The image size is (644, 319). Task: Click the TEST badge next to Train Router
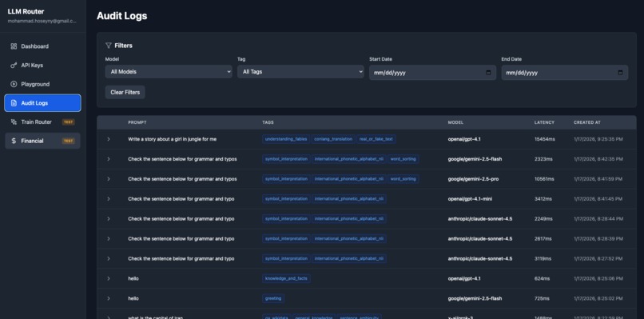68,122
